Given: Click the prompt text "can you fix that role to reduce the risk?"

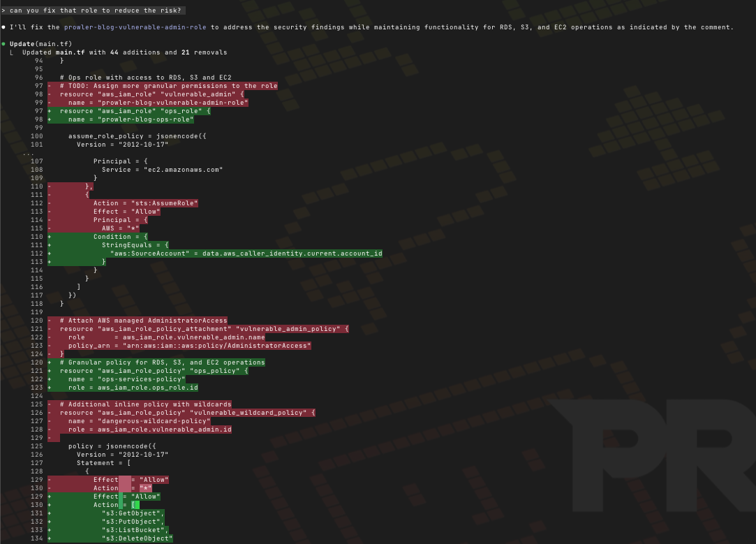Looking at the screenshot, I should pos(95,10).
